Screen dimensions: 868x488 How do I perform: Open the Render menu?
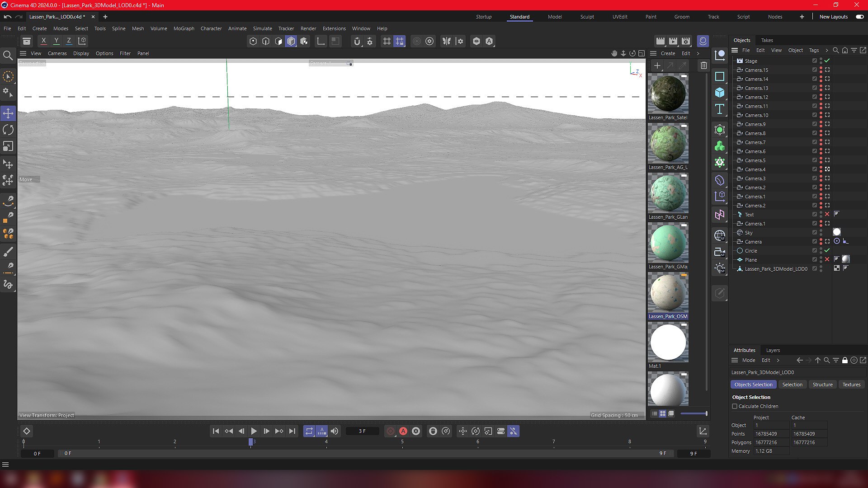308,28
